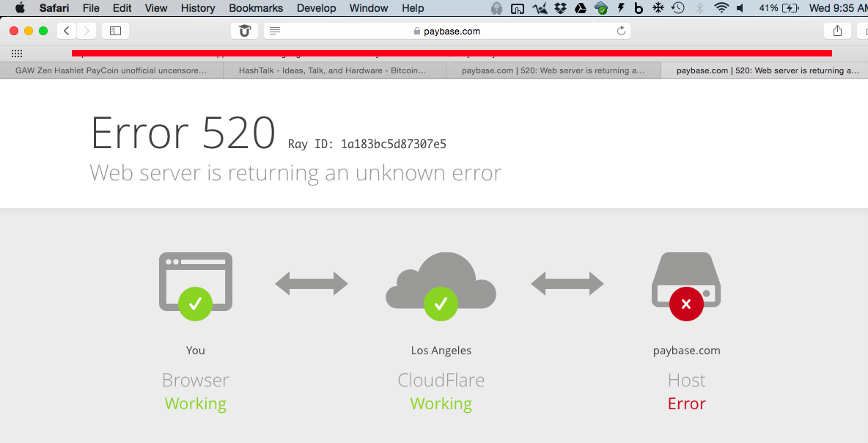Open the History menu
This screenshot has width=868, height=443.
198,8
